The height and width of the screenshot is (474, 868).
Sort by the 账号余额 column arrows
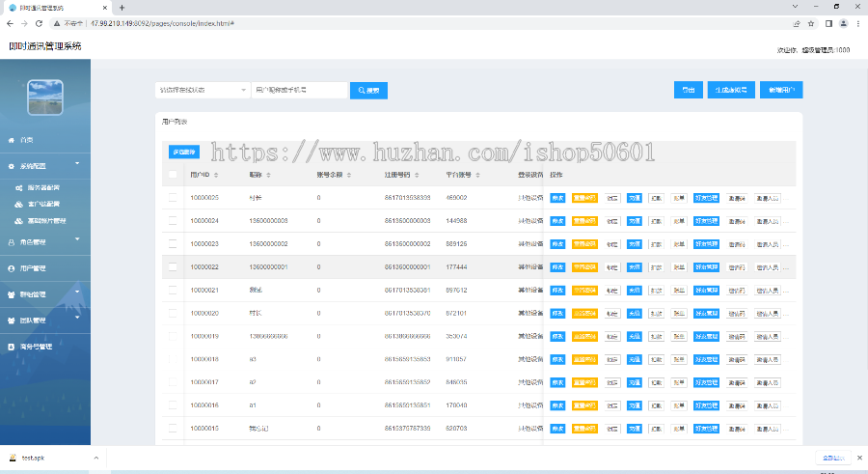pyautogui.click(x=349, y=175)
